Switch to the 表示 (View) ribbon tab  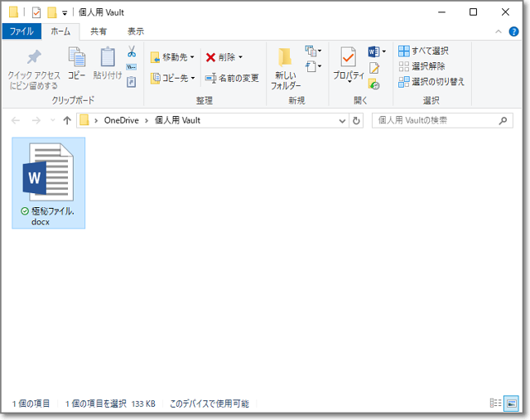136,31
